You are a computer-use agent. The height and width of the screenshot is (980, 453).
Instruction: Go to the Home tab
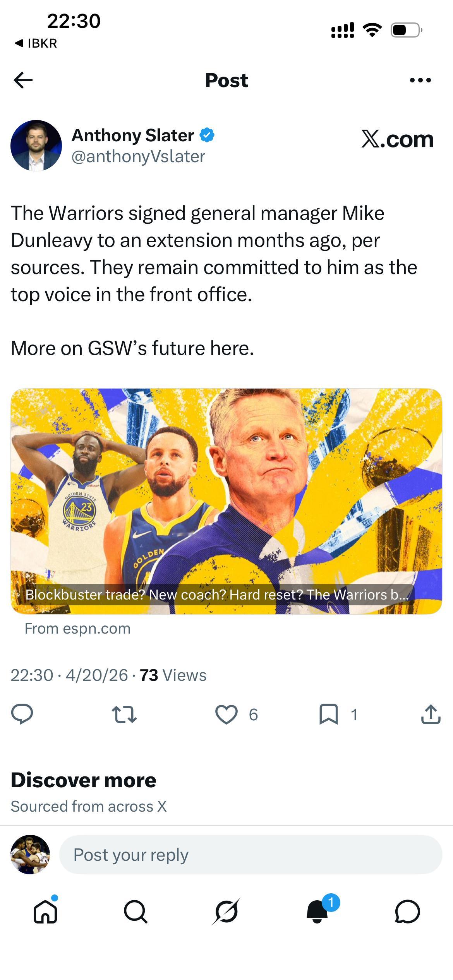(46, 911)
